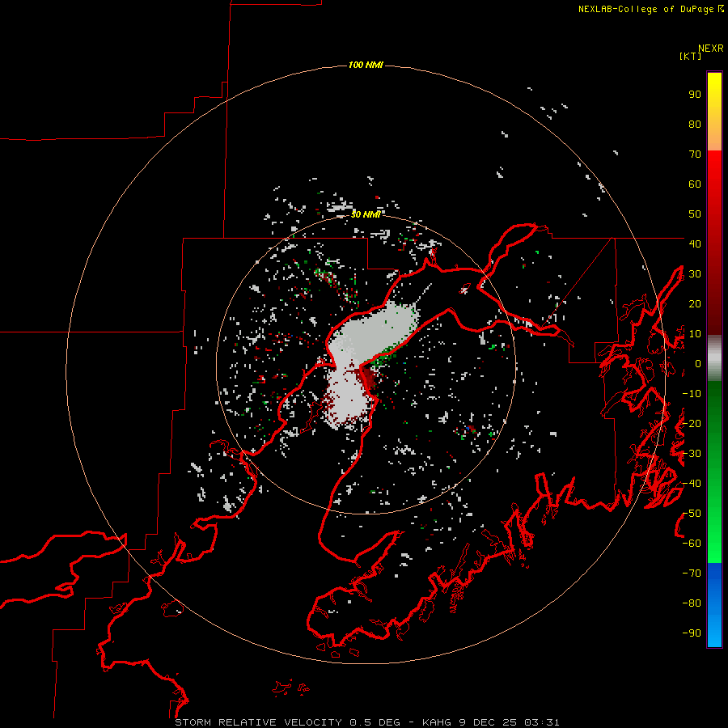Click the yellow-orange segment of the color bar
This screenshot has width=728, height=728.
(x=714, y=112)
